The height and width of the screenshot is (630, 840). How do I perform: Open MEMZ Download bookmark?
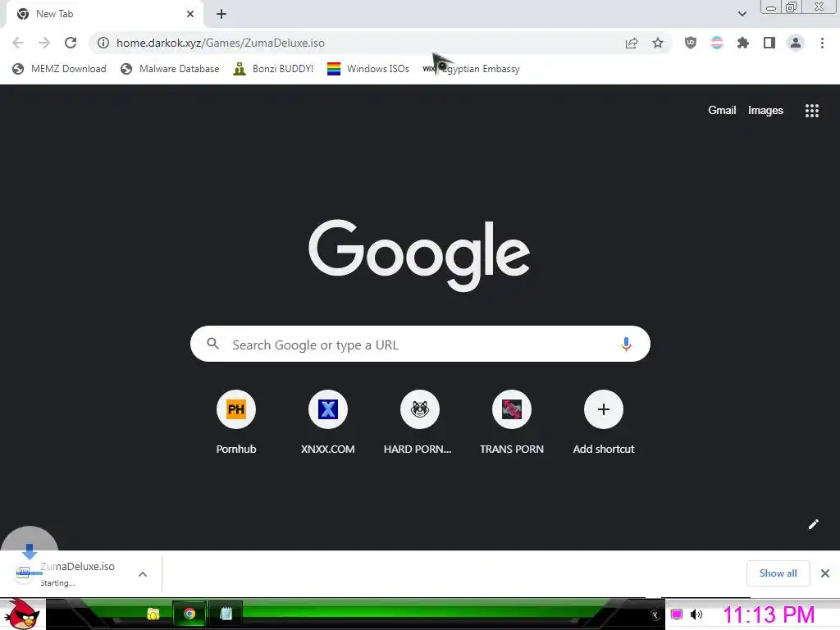tap(59, 69)
